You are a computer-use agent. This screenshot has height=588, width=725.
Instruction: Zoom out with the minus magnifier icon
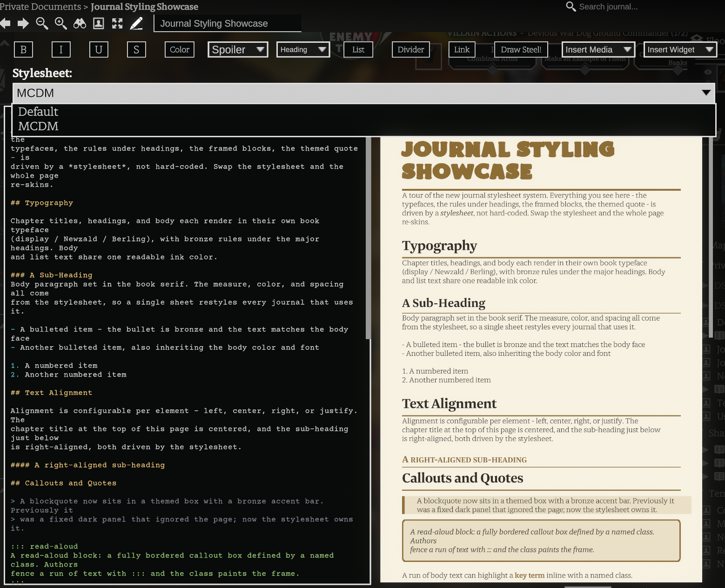[42, 23]
